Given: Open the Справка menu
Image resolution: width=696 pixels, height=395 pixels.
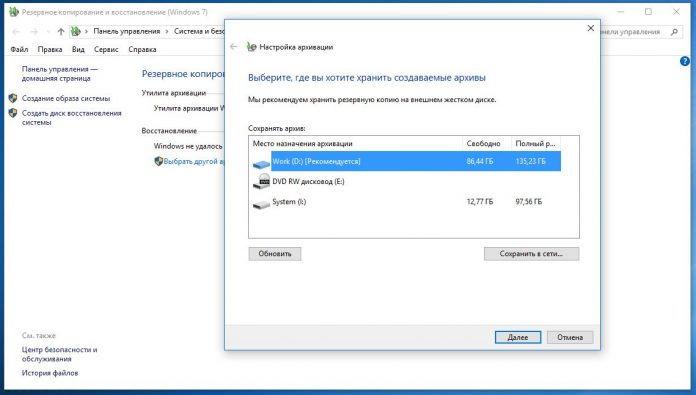Looking at the screenshot, I should (x=142, y=49).
